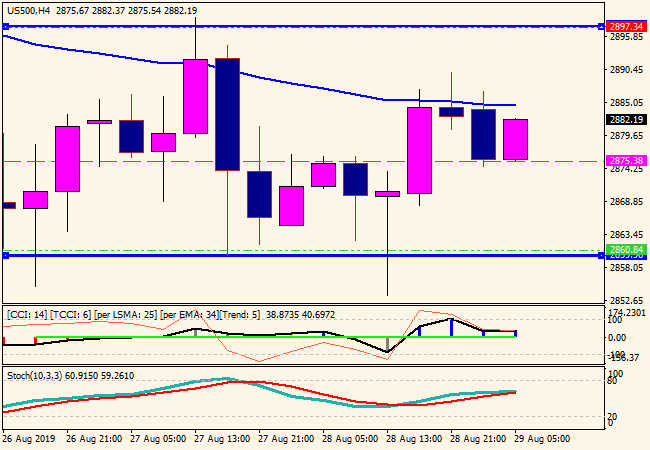Click the 2890.45 price scale value
This screenshot has height=450, width=650.
[626, 70]
